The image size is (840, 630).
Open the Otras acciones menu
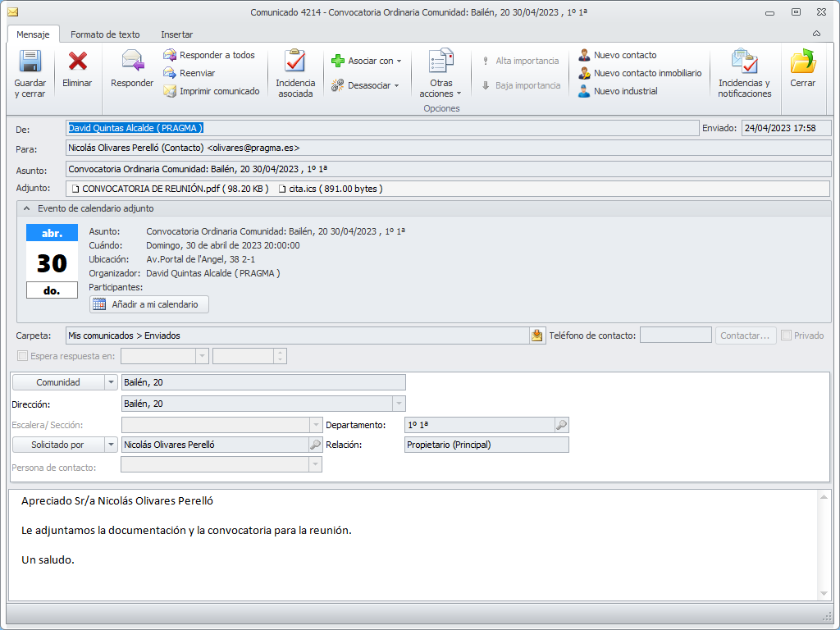pos(441,73)
